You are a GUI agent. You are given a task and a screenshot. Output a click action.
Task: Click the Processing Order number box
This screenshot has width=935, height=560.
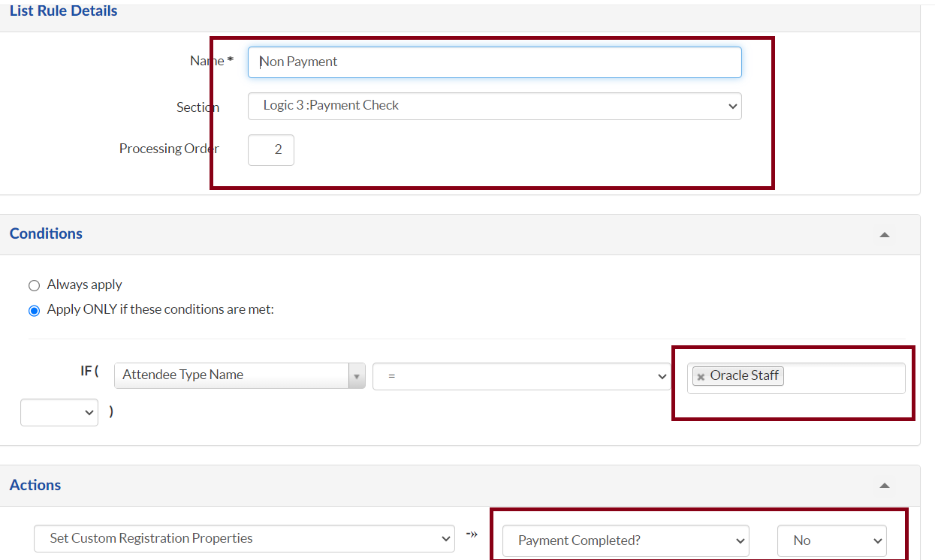(270, 150)
